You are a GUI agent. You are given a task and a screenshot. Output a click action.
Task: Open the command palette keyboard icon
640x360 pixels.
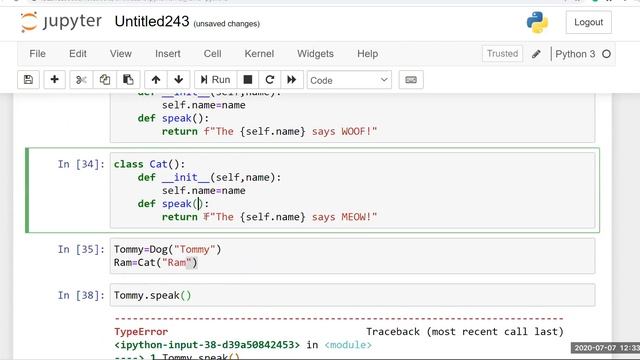pyautogui.click(x=411, y=80)
